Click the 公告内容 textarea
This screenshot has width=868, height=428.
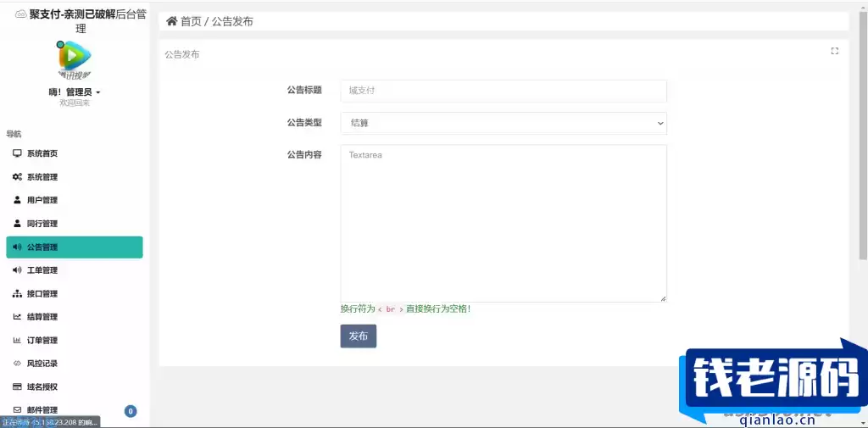click(x=504, y=224)
